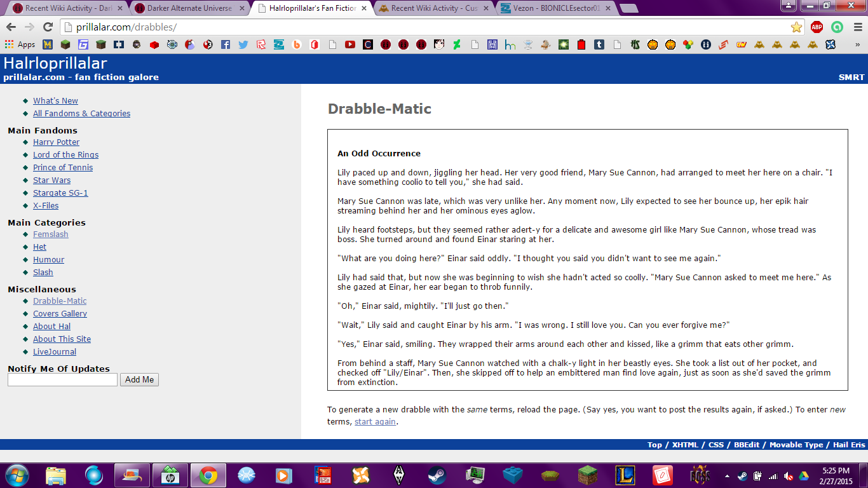Expand the All Fandoms & Categories list
868x488 pixels.
click(x=81, y=113)
